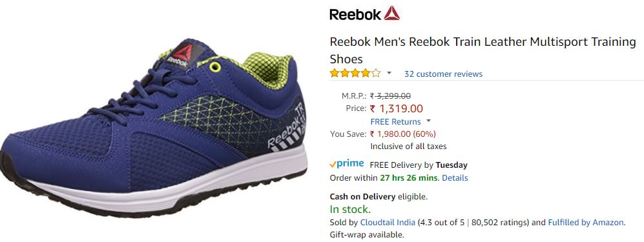
Task: Open the delivery Details link
Action: point(455,178)
